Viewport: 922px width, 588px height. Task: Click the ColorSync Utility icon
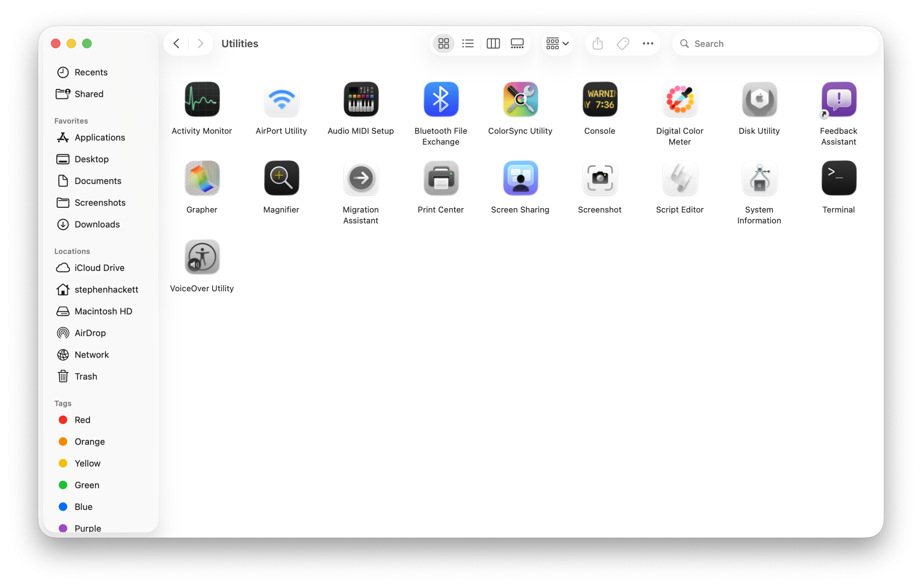[x=520, y=99]
